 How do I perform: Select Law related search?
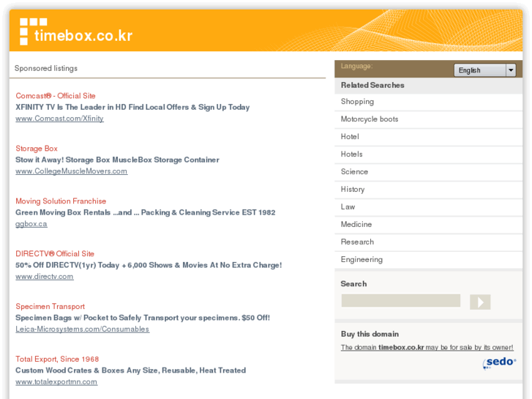point(428,207)
